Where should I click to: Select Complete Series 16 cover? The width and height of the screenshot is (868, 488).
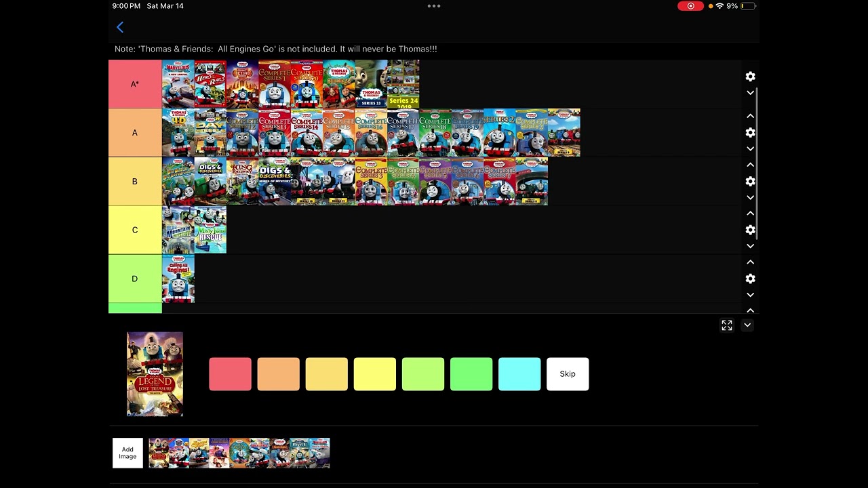click(x=371, y=133)
